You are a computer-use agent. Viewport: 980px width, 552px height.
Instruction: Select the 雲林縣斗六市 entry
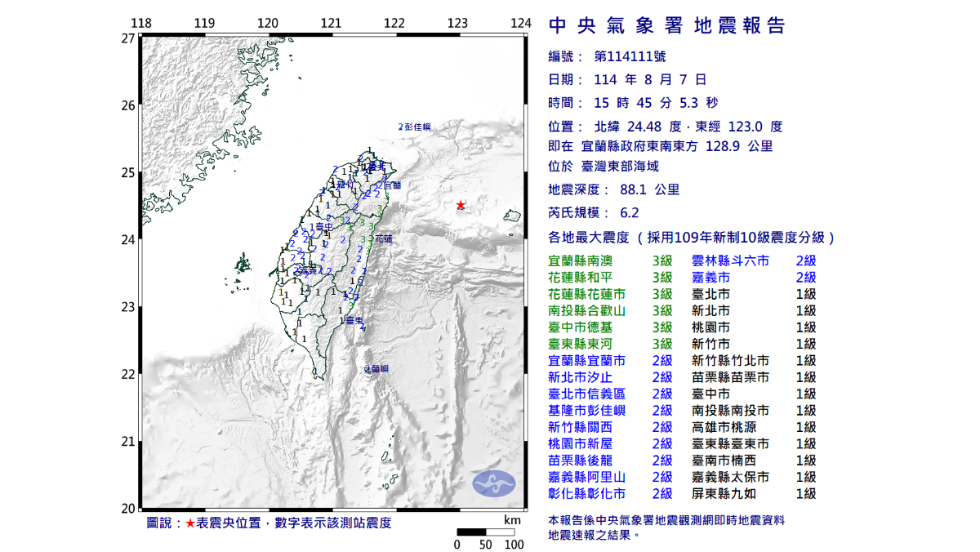[730, 260]
